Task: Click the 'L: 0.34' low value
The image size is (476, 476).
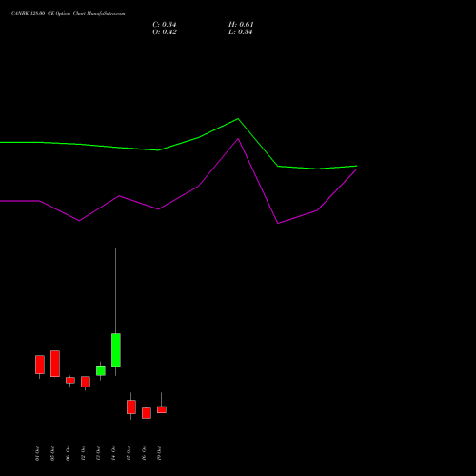Action: [241, 32]
